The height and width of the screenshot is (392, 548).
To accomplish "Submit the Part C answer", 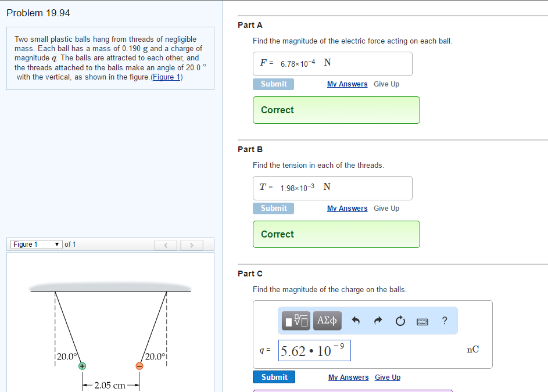I will [x=274, y=377].
